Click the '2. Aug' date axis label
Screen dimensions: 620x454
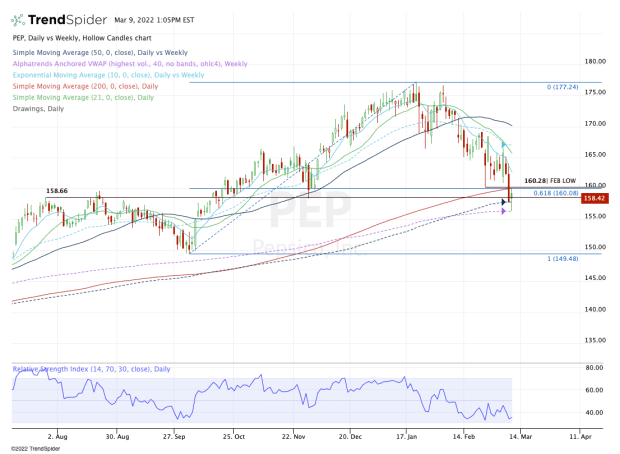pos(57,437)
